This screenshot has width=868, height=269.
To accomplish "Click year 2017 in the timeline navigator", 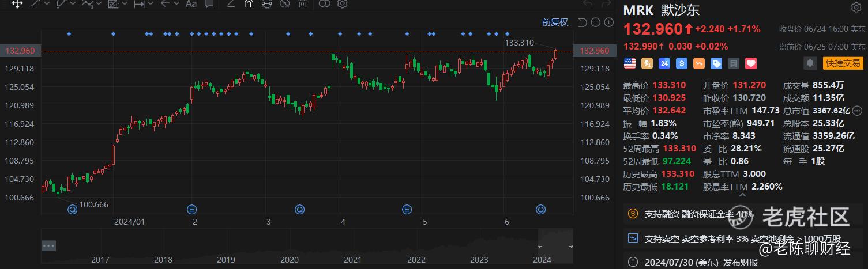I will tap(100, 260).
